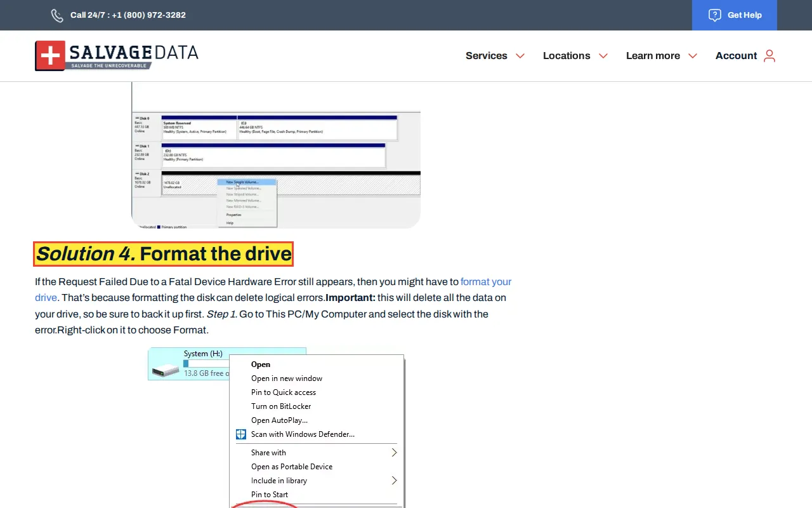The height and width of the screenshot is (508, 812).
Task: Click the SalvageData red cross logo
Action: click(50, 55)
